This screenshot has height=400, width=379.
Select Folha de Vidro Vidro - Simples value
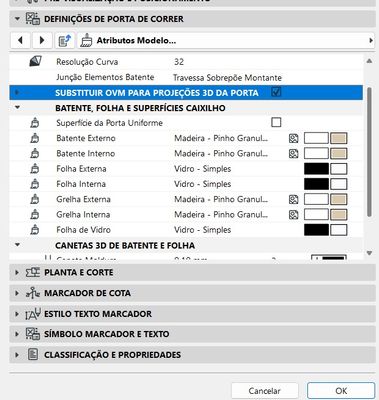[202, 230]
